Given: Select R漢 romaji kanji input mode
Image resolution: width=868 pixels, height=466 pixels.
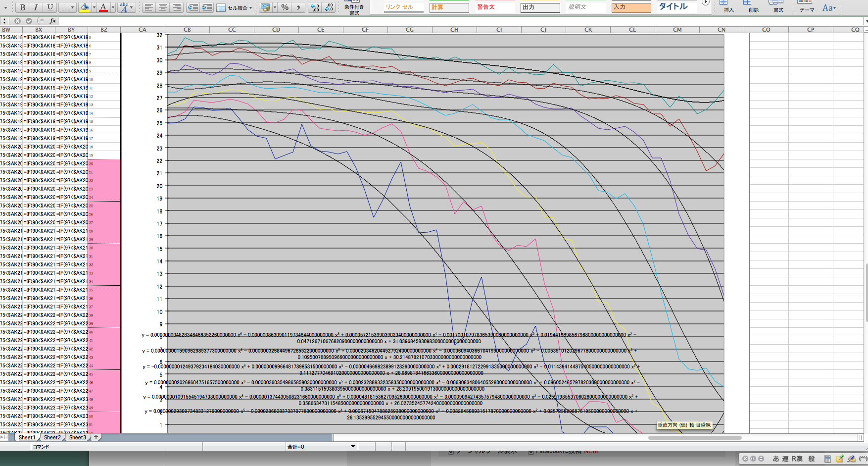Looking at the screenshot, I should click(797, 459).
